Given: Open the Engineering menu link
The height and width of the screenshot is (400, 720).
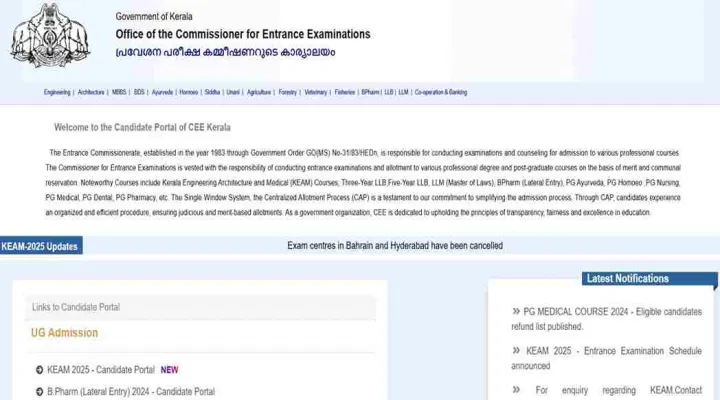Looking at the screenshot, I should coord(57,92).
